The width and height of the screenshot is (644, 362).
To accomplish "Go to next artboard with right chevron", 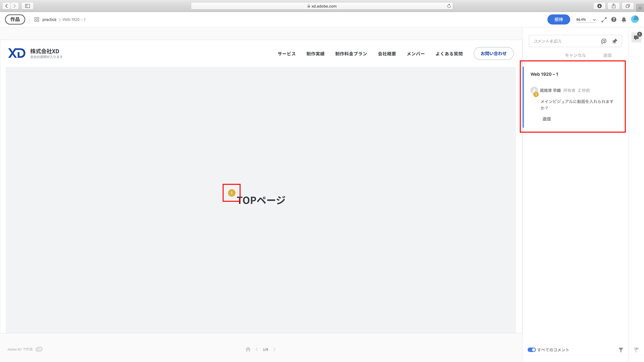I will point(274,349).
